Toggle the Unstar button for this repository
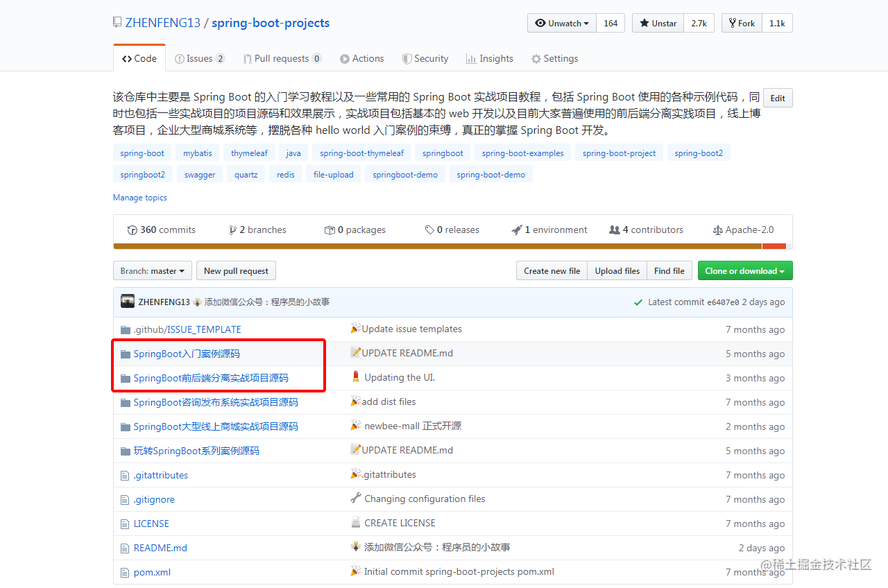This screenshot has height=588, width=888. (658, 23)
